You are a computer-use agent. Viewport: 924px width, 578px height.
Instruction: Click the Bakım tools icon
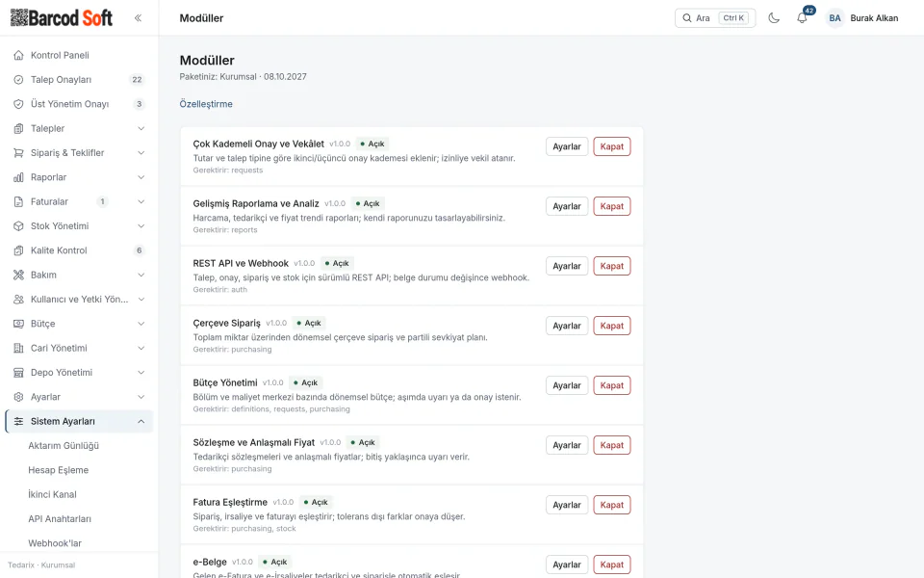click(x=19, y=275)
